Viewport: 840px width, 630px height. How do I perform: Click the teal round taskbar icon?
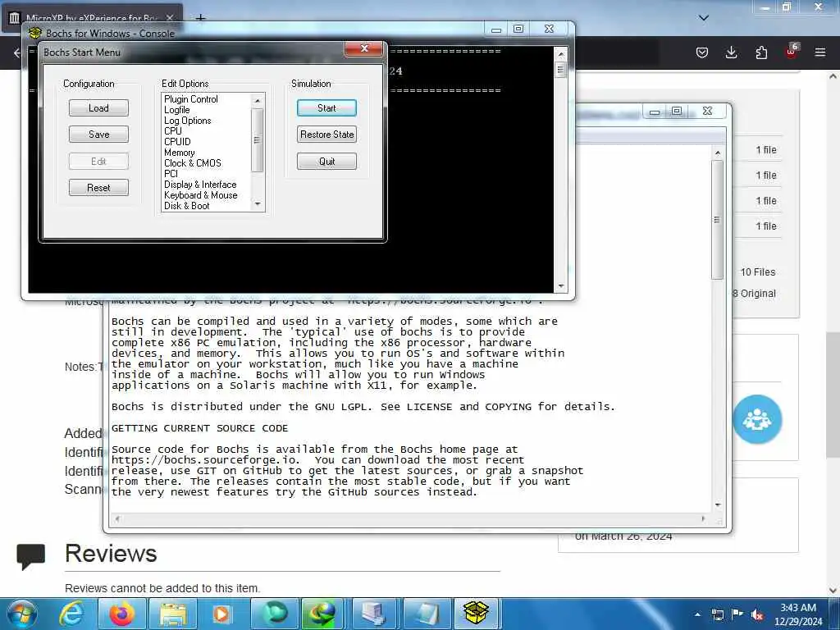pos(274,614)
